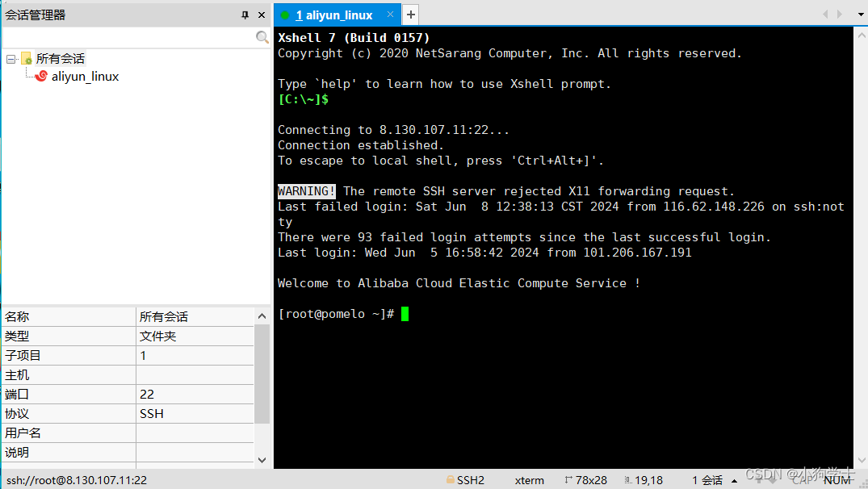Screen dimensions: 868x489
Task: Open the aliyun_linux session in the tree
Action: [85, 77]
